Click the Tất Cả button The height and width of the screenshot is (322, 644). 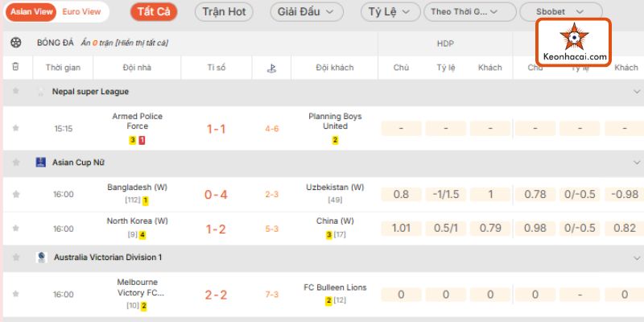coord(153,12)
